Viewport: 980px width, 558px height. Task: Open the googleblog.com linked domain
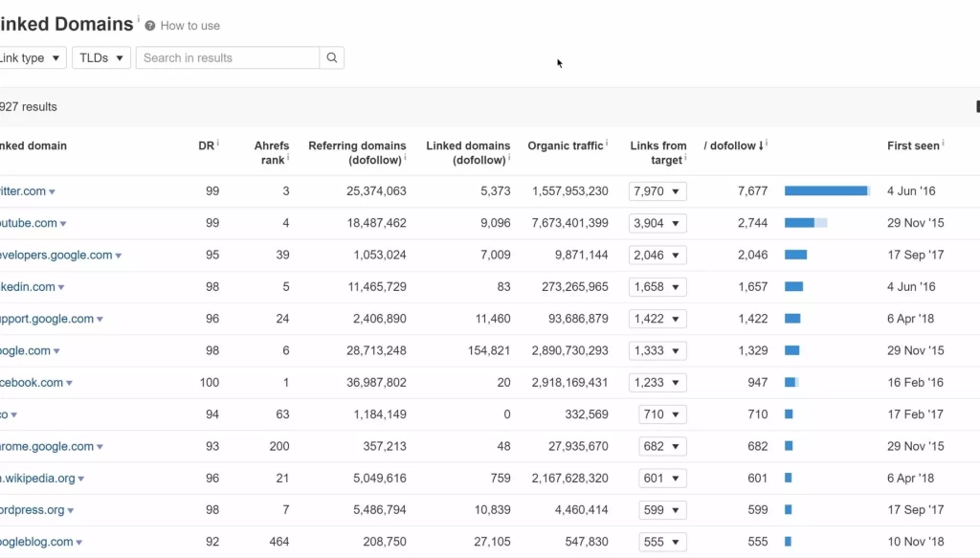click(36, 542)
